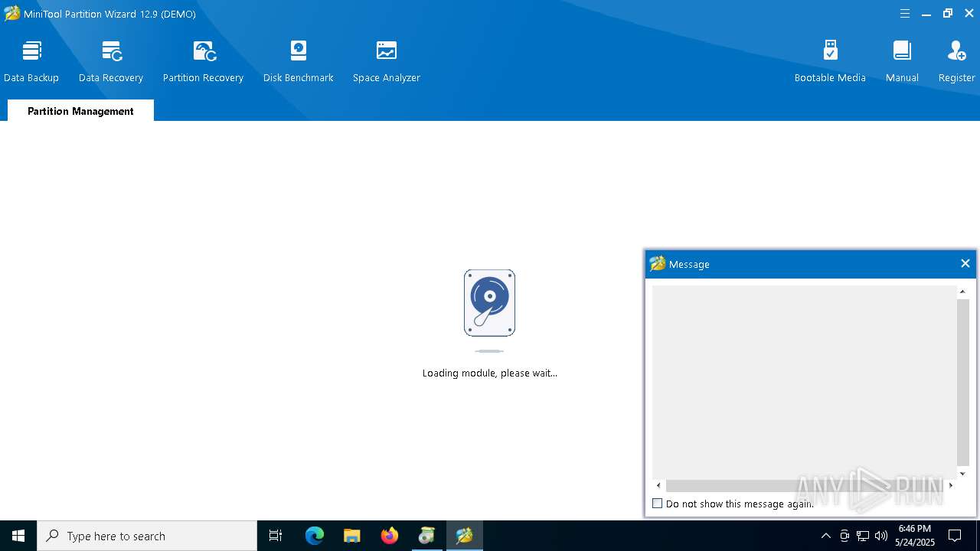Select the MiniTool Partition Wizard taskbar button
The height and width of the screenshot is (551, 980).
tap(464, 536)
